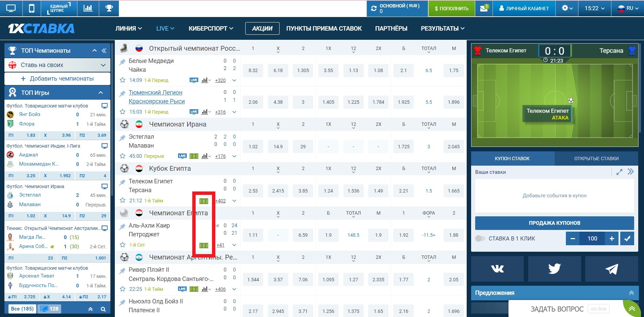644x317 pixels.
Task: Open the ЛИНИЯ menu
Action: (x=128, y=29)
